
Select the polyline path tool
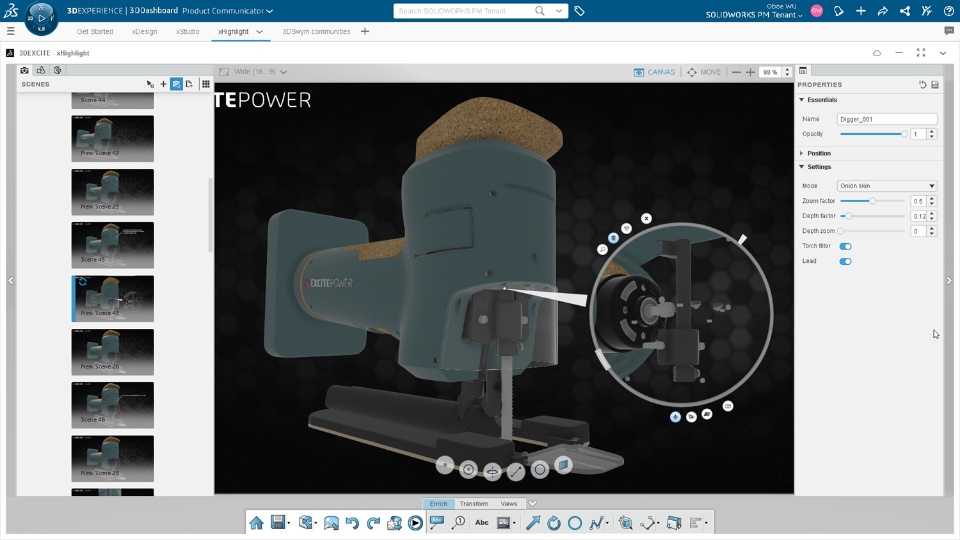tap(596, 522)
